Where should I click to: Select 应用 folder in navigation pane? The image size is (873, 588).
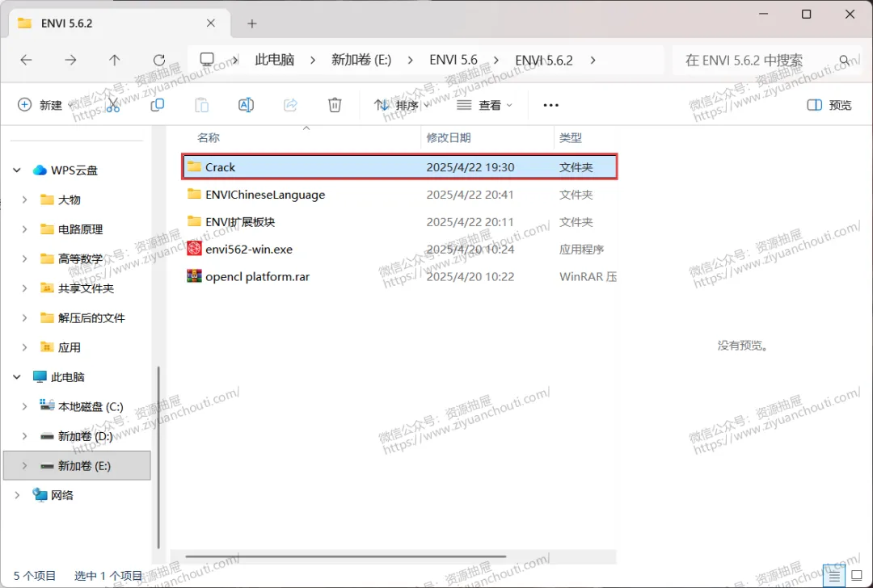coord(69,347)
